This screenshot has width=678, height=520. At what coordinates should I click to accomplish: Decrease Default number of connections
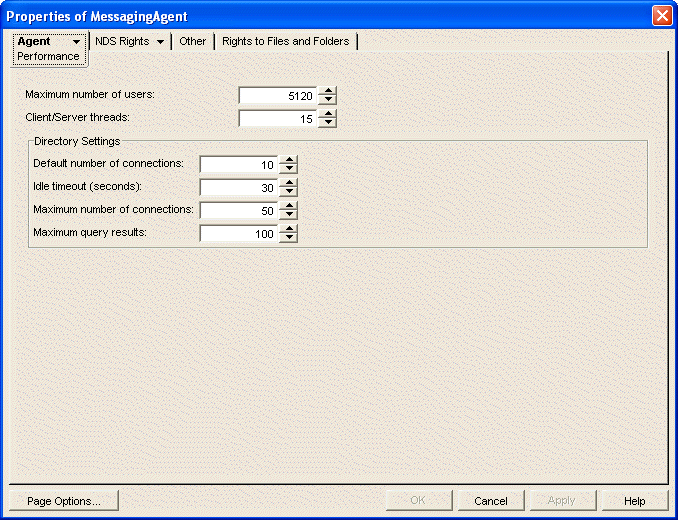tap(288, 169)
